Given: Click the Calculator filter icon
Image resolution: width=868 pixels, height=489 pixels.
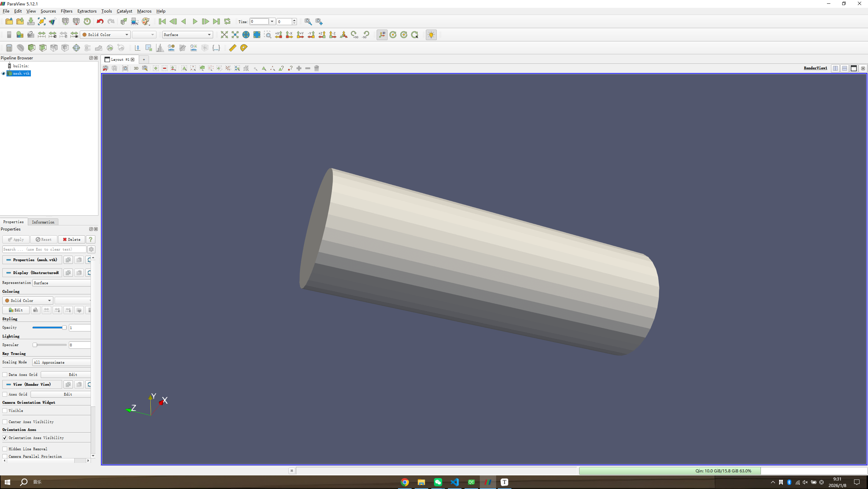Looking at the screenshot, I should point(9,48).
